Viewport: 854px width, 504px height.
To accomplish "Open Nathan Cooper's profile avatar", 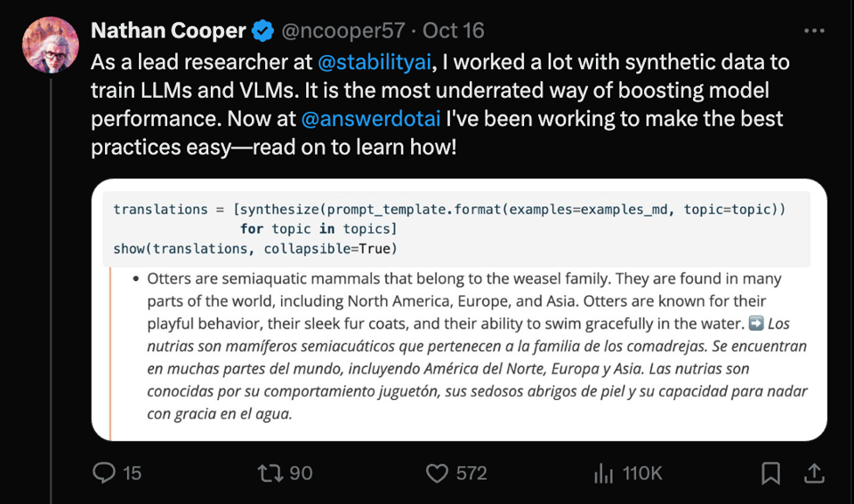I will pyautogui.click(x=49, y=44).
